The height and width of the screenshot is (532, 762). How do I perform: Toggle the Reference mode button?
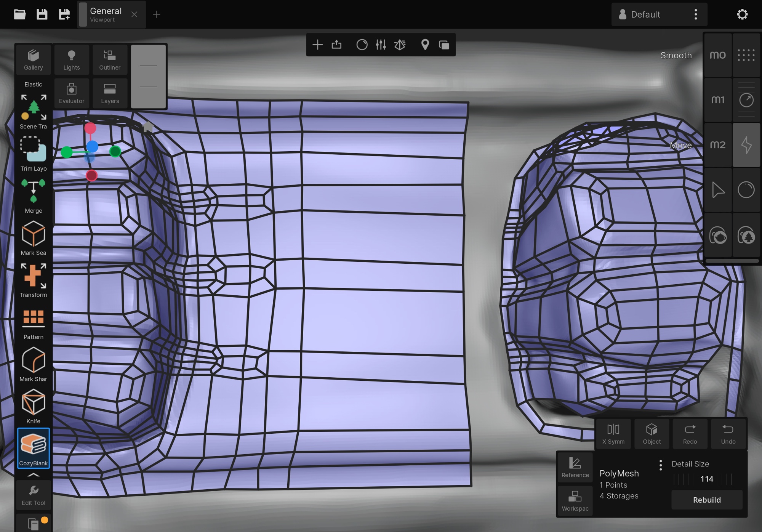pos(575,467)
